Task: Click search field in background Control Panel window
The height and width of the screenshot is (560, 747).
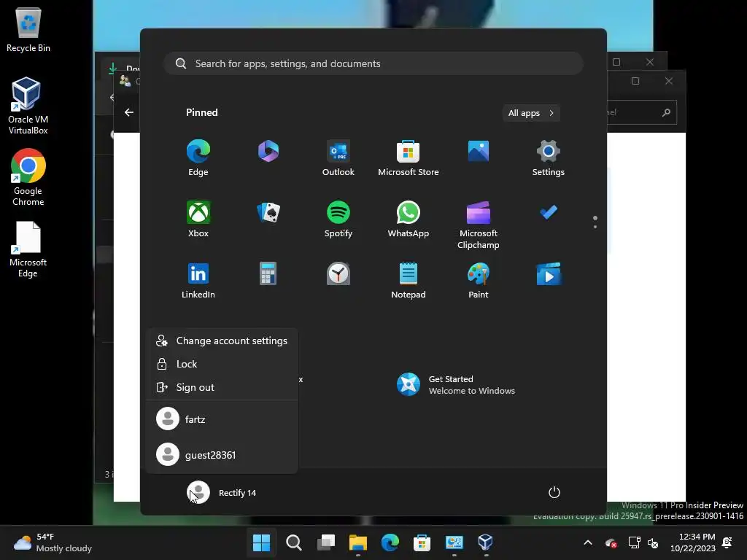Action: 642,112
